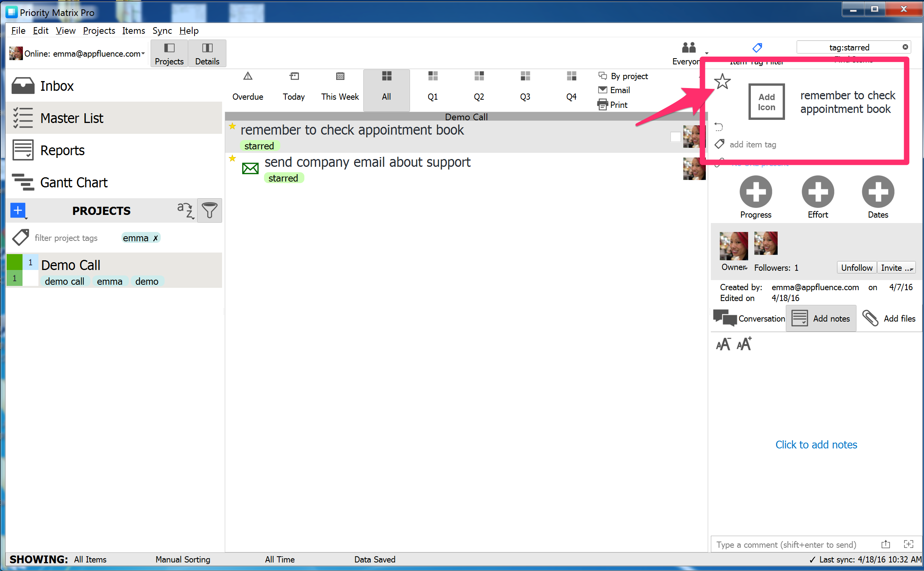Create a new project with the plus icon
This screenshot has width=924, height=571.
18,211
